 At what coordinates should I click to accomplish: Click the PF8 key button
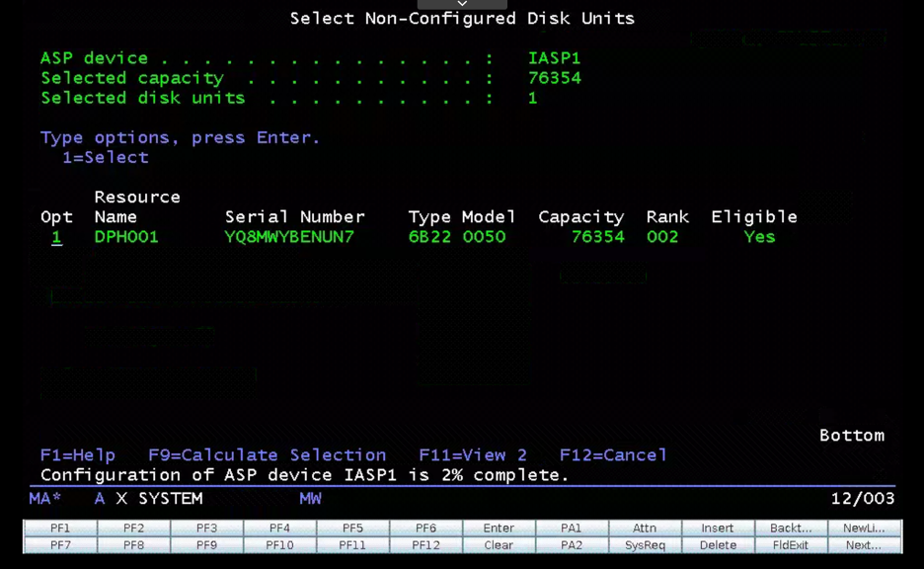(x=134, y=545)
